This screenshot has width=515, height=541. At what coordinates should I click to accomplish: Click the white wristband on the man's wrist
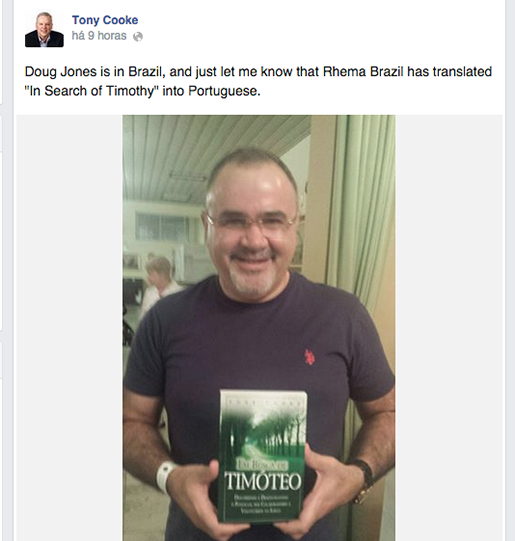(x=165, y=477)
